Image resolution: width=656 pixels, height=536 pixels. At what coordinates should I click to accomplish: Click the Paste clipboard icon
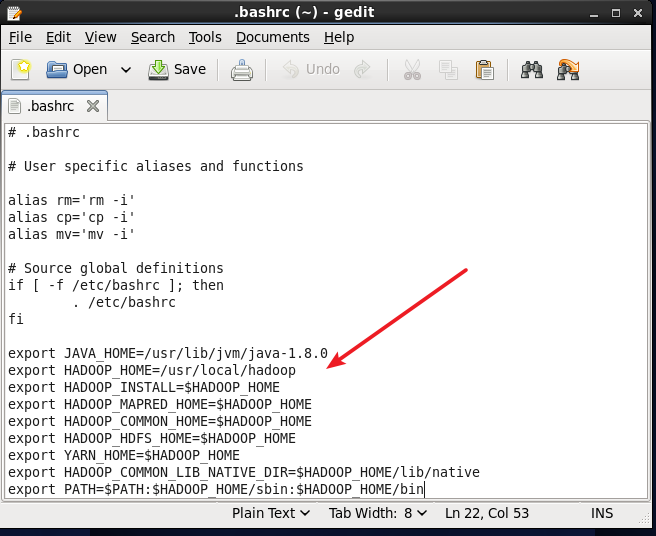coord(484,70)
